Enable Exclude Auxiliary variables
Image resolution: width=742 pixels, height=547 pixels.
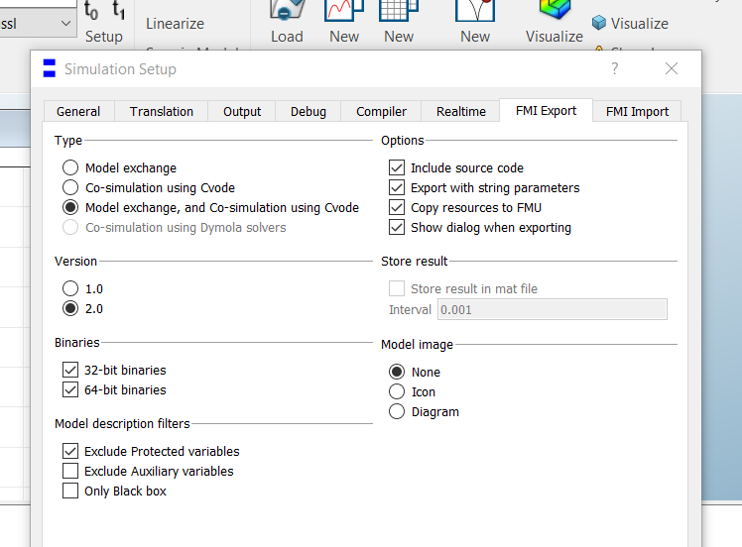click(x=70, y=471)
